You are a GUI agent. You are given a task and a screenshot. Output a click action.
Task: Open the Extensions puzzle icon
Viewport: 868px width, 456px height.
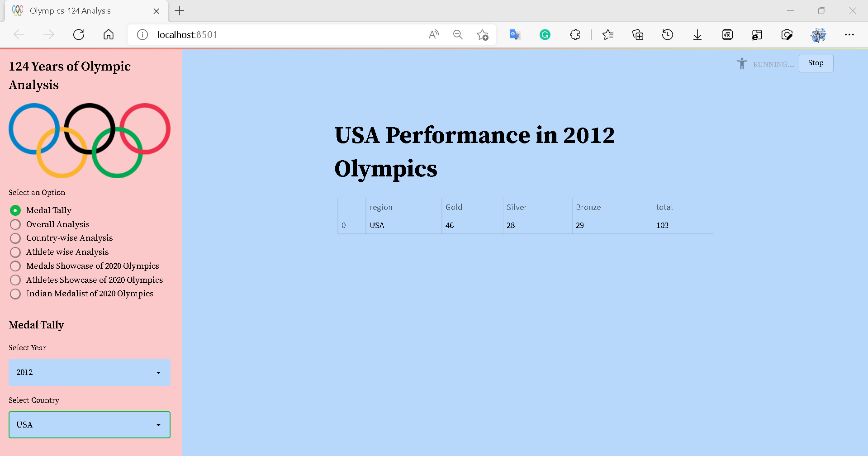coord(575,35)
